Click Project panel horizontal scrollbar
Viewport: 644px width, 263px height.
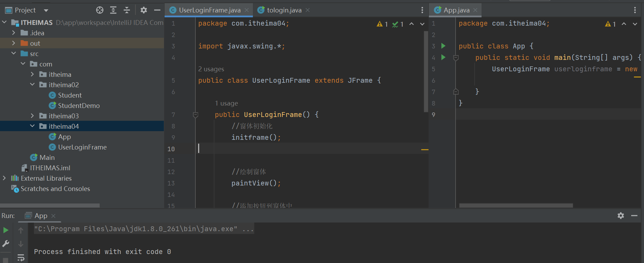(50, 206)
